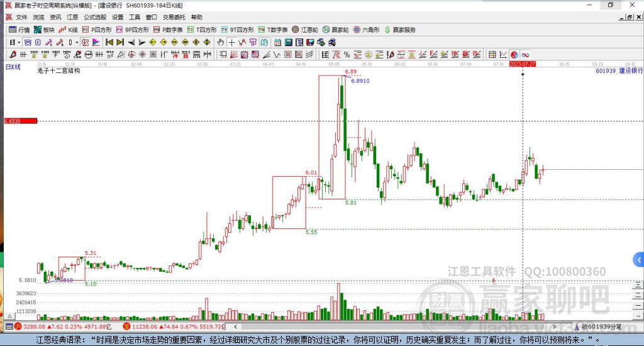Click the small triangle at volume panel corner

click(x=10, y=316)
